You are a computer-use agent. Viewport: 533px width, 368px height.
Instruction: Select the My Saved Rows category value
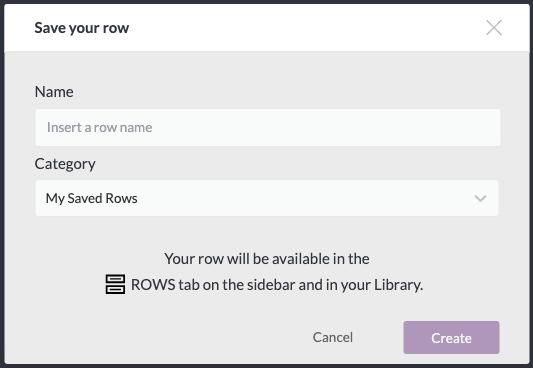[x=91, y=198]
